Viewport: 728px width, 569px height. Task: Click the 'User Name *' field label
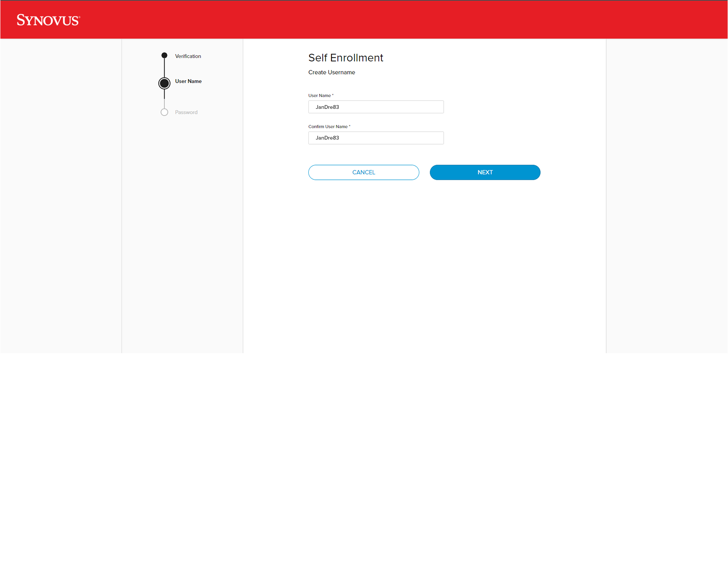pos(319,96)
